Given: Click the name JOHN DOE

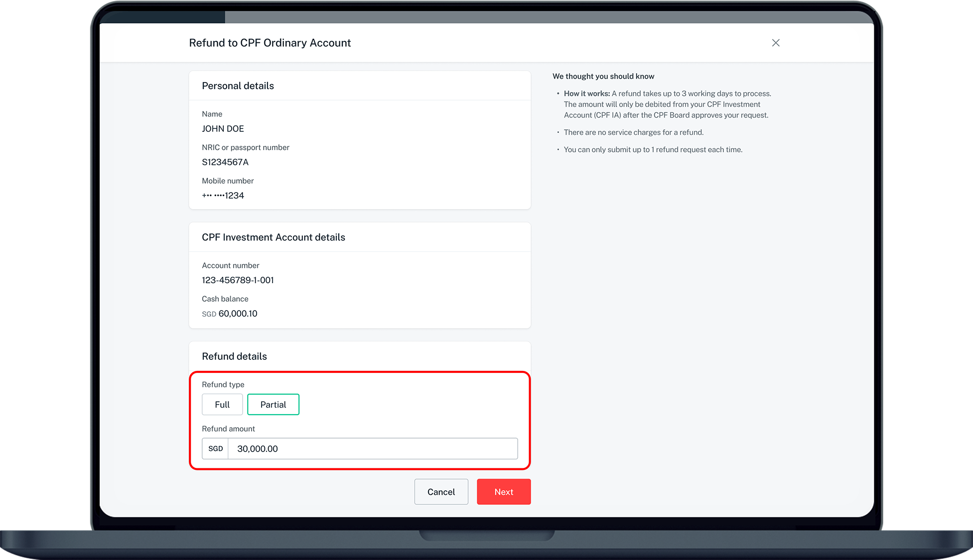Looking at the screenshot, I should [223, 129].
